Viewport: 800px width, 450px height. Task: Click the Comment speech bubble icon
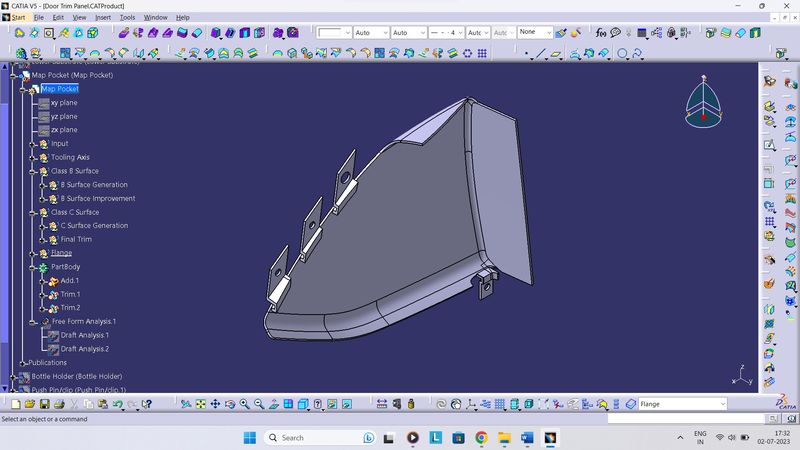[615, 33]
